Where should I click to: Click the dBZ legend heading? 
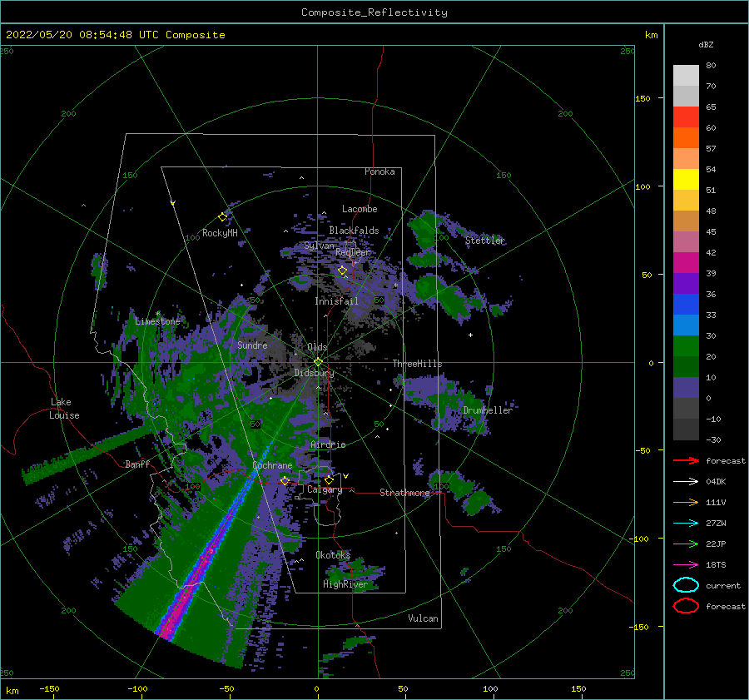pos(706,44)
